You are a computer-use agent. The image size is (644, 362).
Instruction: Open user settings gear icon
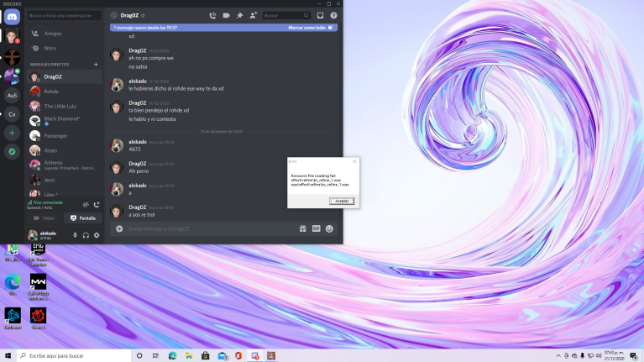coord(97,235)
